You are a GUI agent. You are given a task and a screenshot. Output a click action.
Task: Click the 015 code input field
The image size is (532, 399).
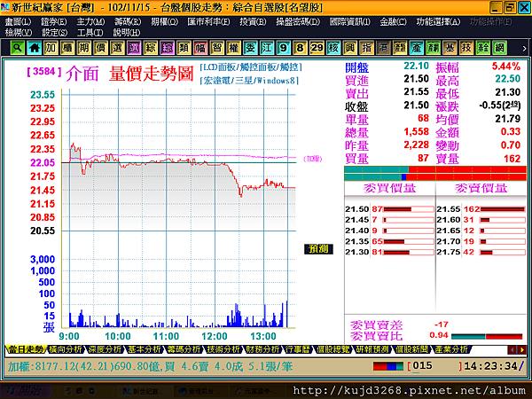coord(434,366)
